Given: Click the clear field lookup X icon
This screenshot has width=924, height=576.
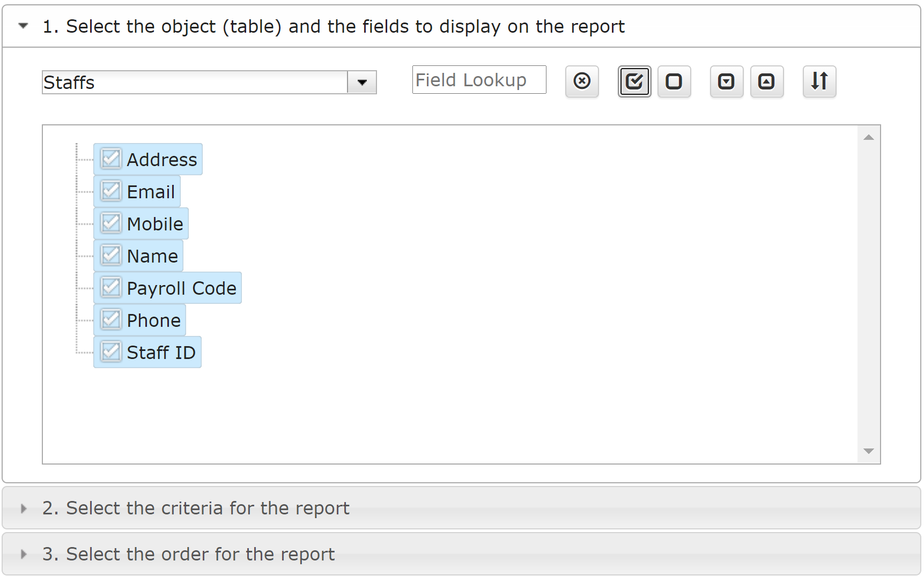Looking at the screenshot, I should click(582, 81).
